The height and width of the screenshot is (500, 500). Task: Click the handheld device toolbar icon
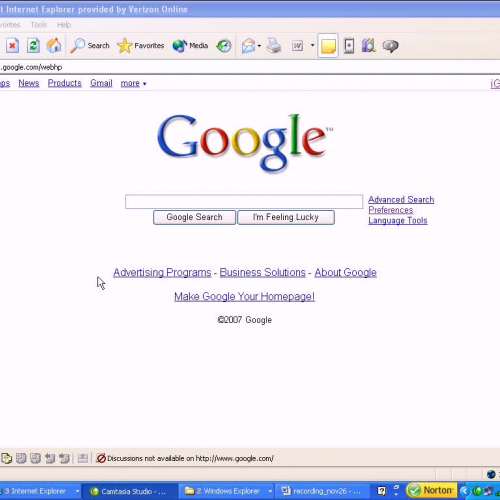tap(349, 46)
